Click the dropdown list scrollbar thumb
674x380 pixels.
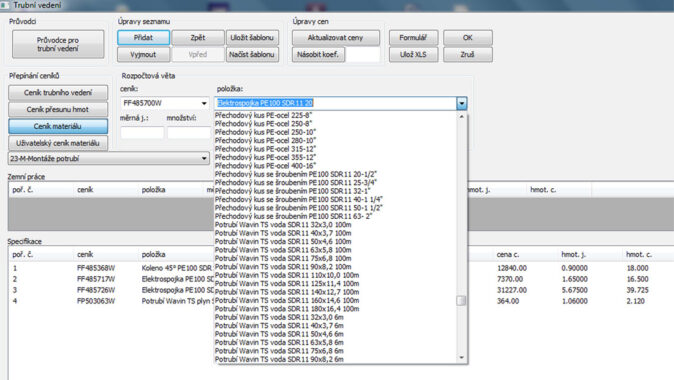click(x=461, y=300)
